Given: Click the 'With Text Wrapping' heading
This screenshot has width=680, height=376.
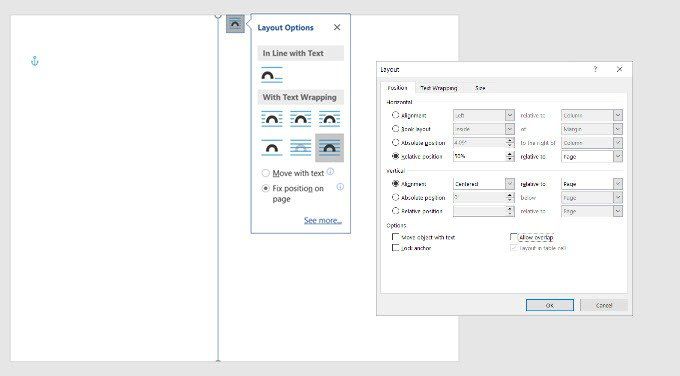Looking at the screenshot, I should 300,97.
